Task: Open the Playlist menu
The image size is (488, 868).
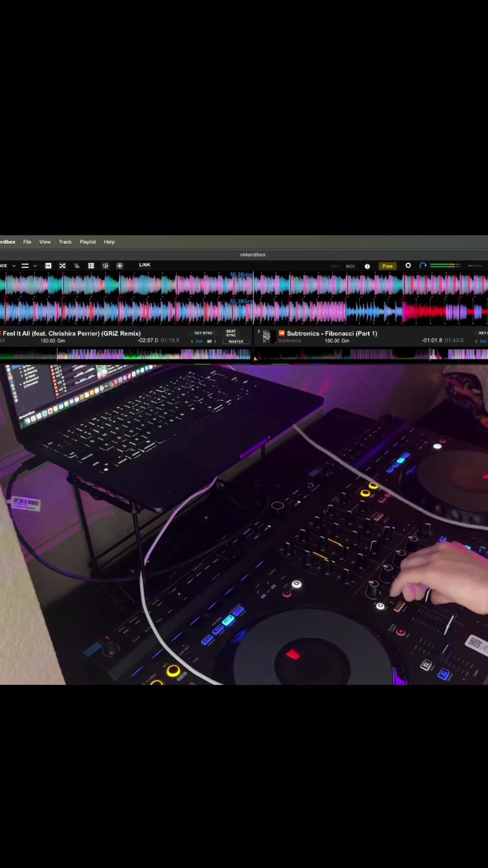Action: pos(88,242)
